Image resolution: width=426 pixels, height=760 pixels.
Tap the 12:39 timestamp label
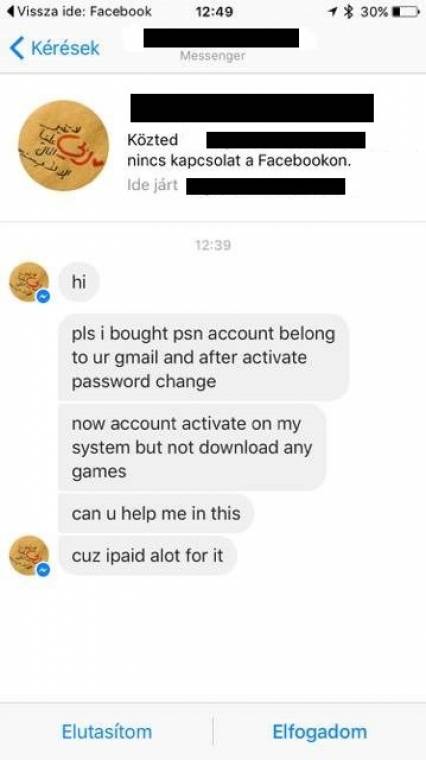click(x=213, y=245)
